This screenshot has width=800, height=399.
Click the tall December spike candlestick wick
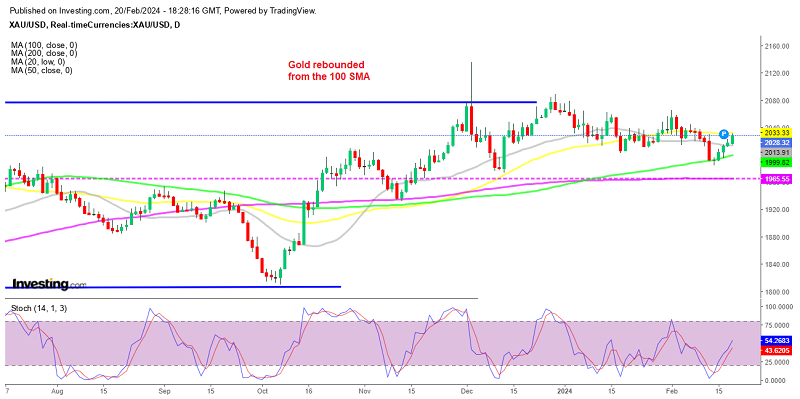point(471,82)
